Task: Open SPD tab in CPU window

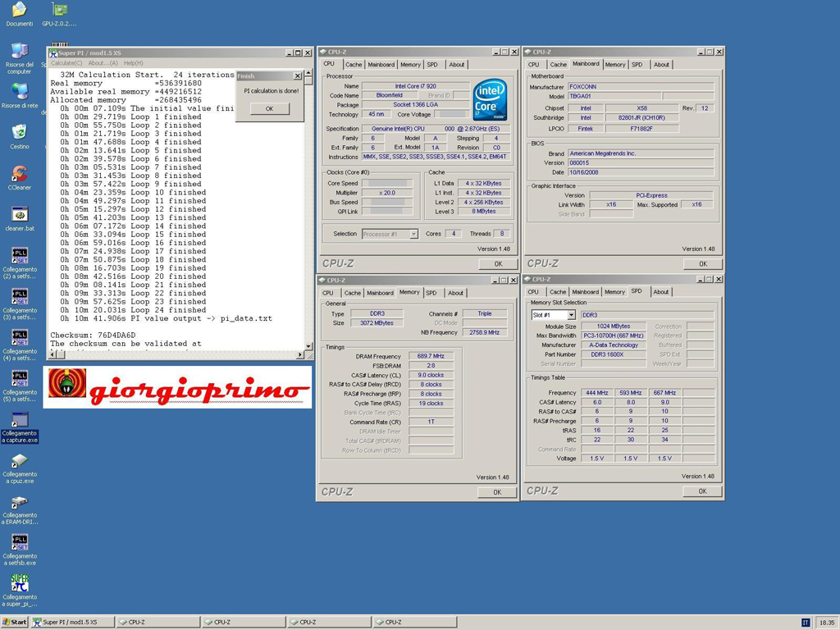Action: coord(432,65)
